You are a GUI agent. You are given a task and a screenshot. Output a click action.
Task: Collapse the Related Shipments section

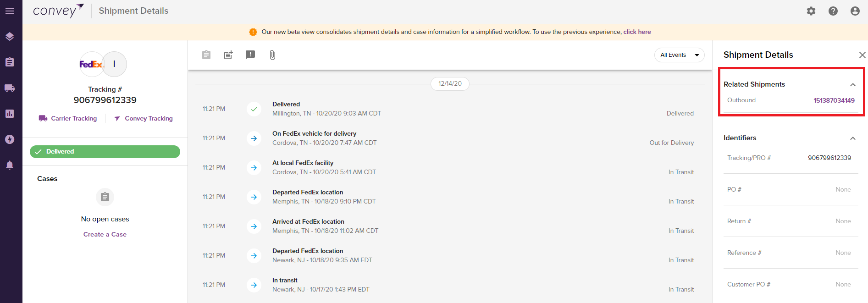[853, 84]
